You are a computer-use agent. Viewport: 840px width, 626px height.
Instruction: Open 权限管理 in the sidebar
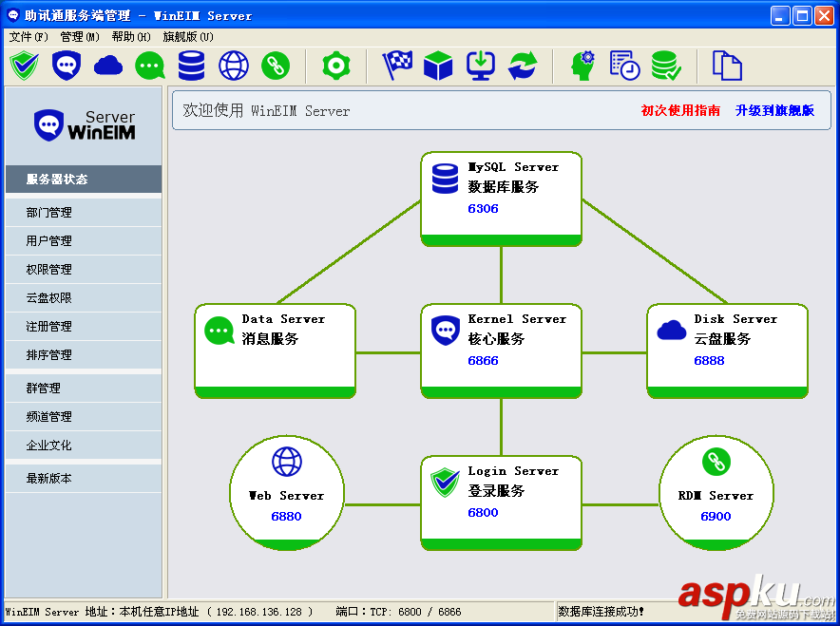(84, 270)
